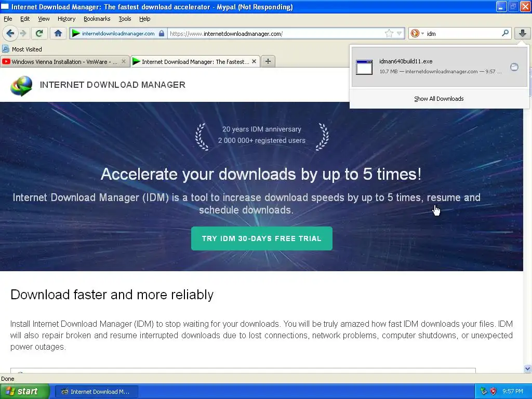Viewport: 532px width, 399px height.
Task: Click the 9:57 PM system clock
Action: tap(513, 392)
